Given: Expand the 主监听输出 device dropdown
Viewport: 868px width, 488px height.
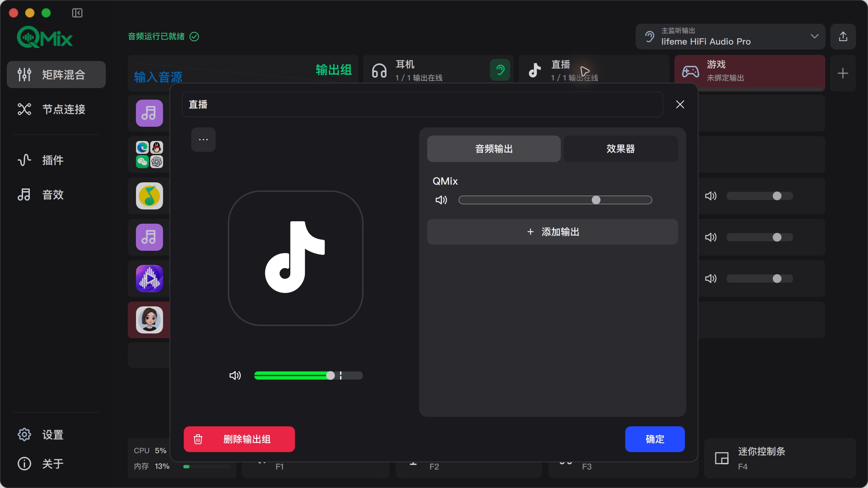Looking at the screenshot, I should (x=730, y=37).
